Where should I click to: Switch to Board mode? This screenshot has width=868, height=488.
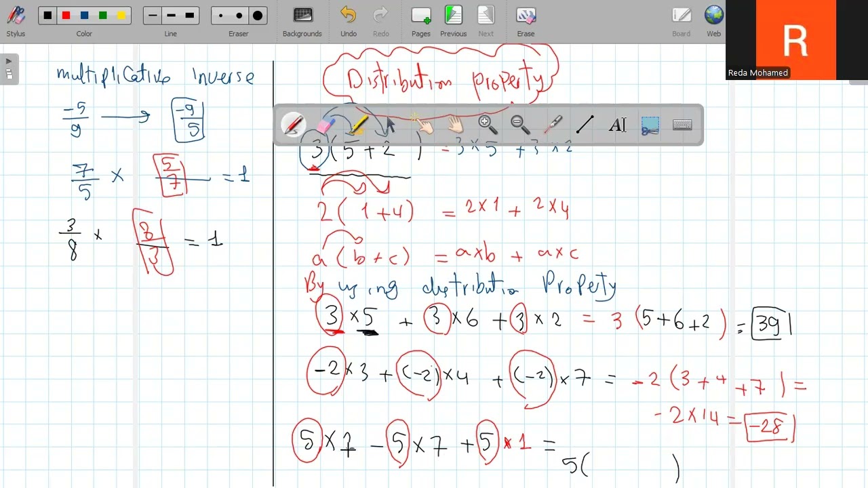click(682, 21)
